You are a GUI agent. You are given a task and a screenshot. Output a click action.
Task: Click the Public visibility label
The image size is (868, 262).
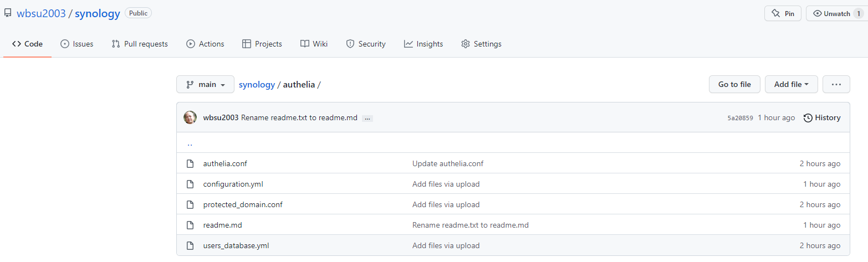pos(138,13)
